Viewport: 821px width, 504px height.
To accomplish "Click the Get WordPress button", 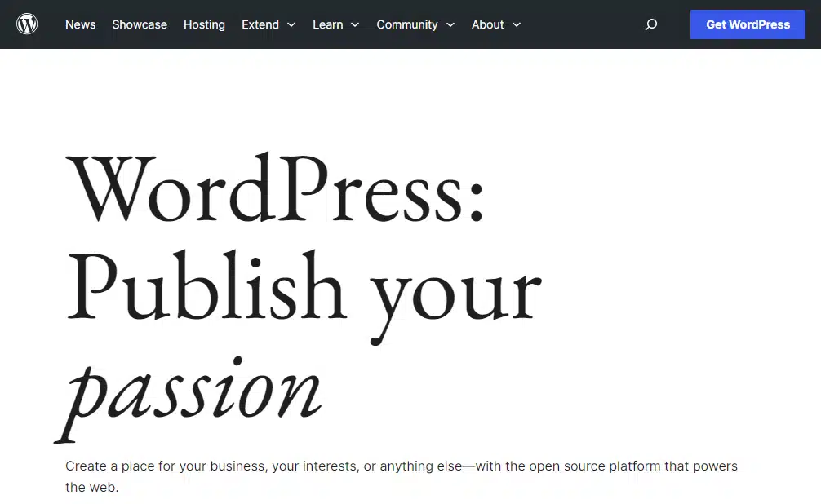I will tap(748, 24).
